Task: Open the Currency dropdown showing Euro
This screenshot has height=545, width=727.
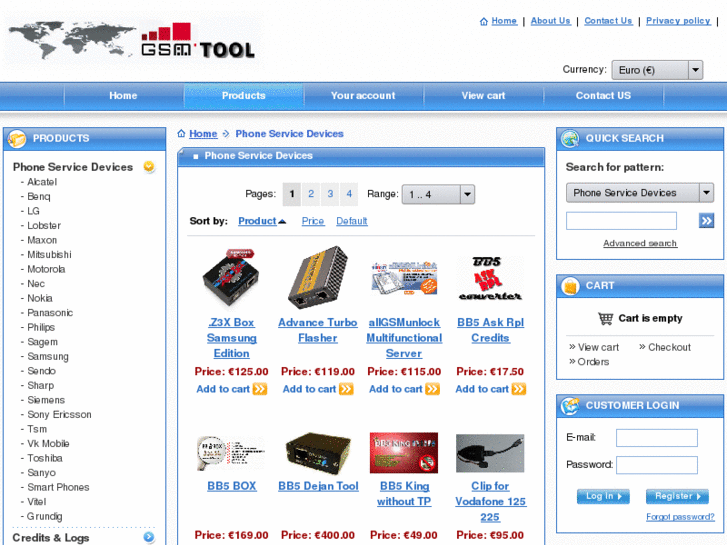Action: coord(657,70)
